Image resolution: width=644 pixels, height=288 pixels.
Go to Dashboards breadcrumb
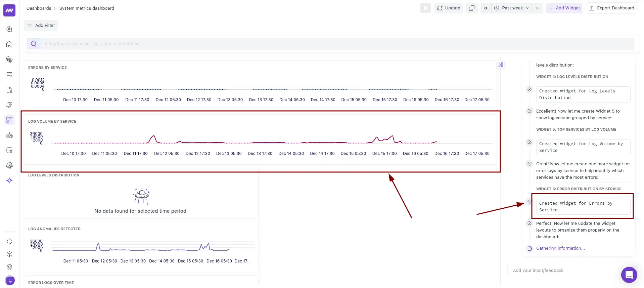pyautogui.click(x=39, y=8)
